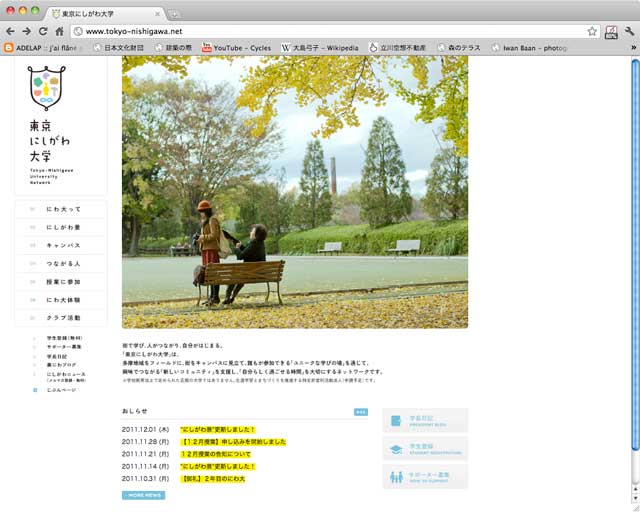This screenshot has width=640, height=512.
Task: Click the 学長日記 sidebar link
Action: tap(57, 356)
